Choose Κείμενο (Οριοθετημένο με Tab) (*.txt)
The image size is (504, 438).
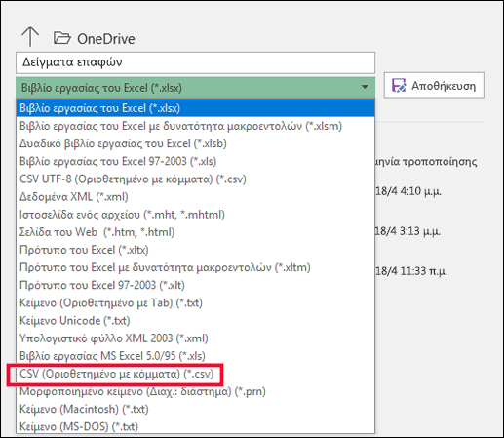(195, 303)
